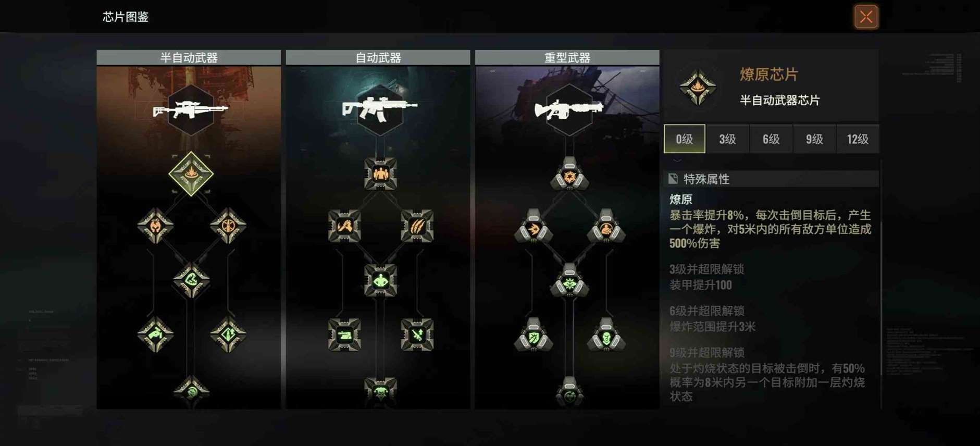Click the 重型武器 column header

pos(567,57)
